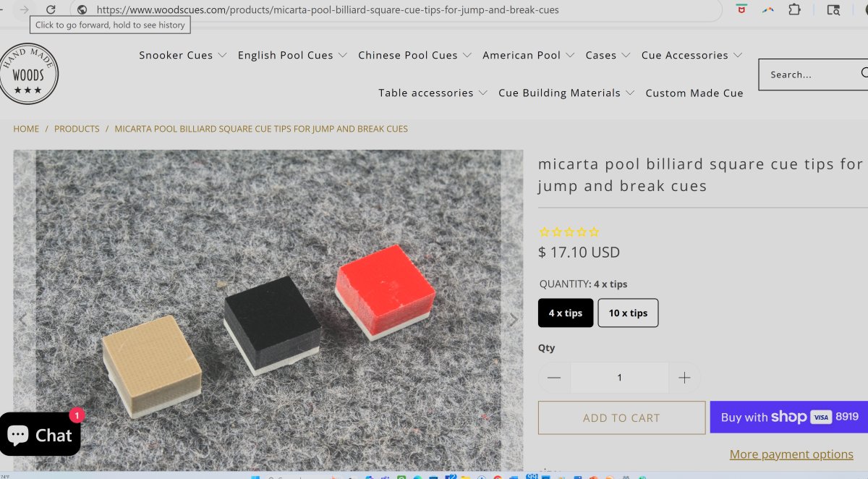
Task: Click the star rating row
Action: click(569, 232)
